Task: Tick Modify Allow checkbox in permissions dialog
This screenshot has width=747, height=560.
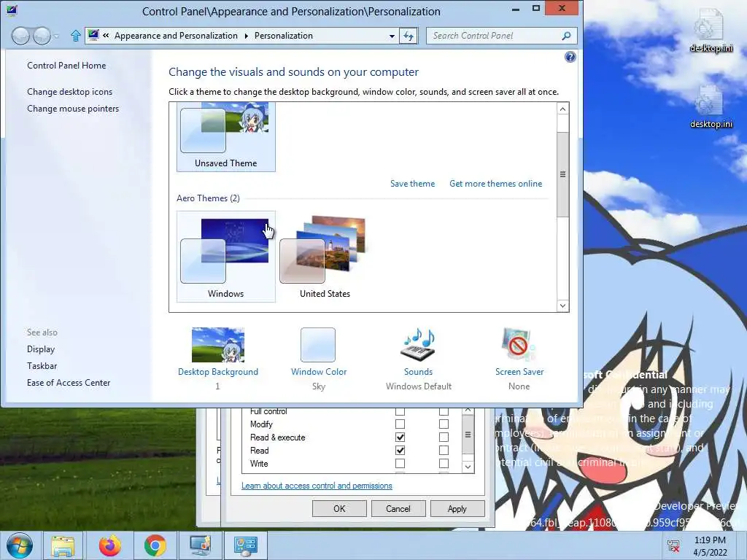Action: [x=400, y=424]
